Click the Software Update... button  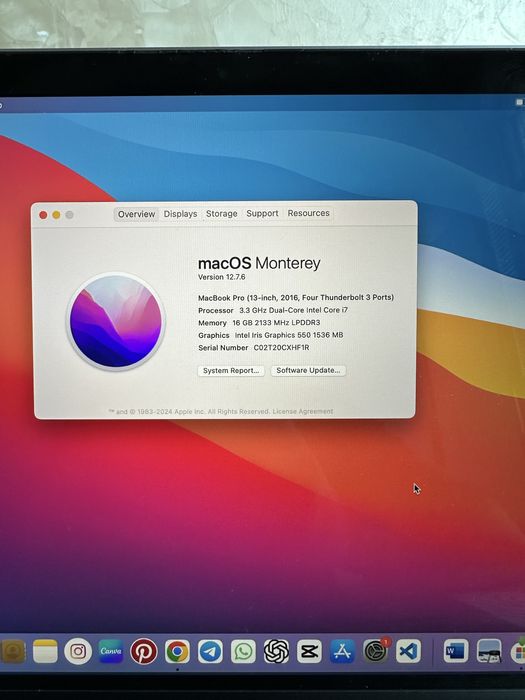[308, 370]
